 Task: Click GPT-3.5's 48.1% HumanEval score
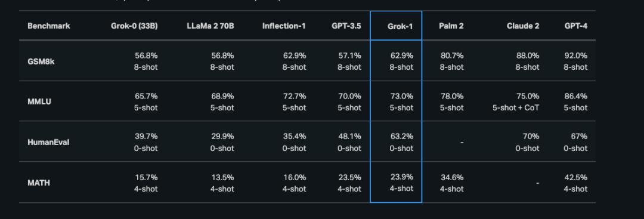349,137
